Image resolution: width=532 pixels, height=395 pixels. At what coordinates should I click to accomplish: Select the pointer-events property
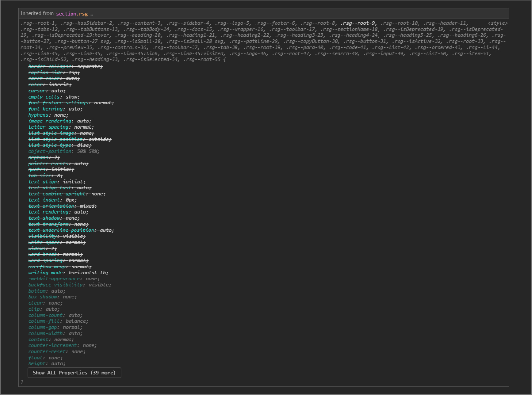point(48,164)
